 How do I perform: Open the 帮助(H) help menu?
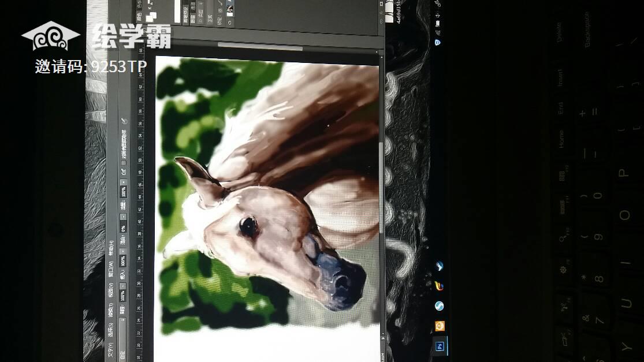coord(111,249)
